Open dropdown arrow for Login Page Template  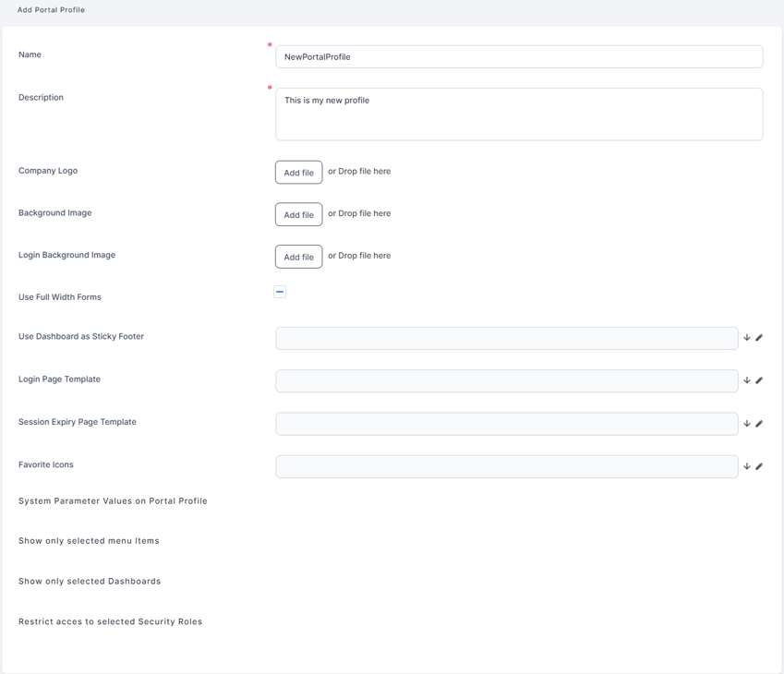[x=747, y=380]
